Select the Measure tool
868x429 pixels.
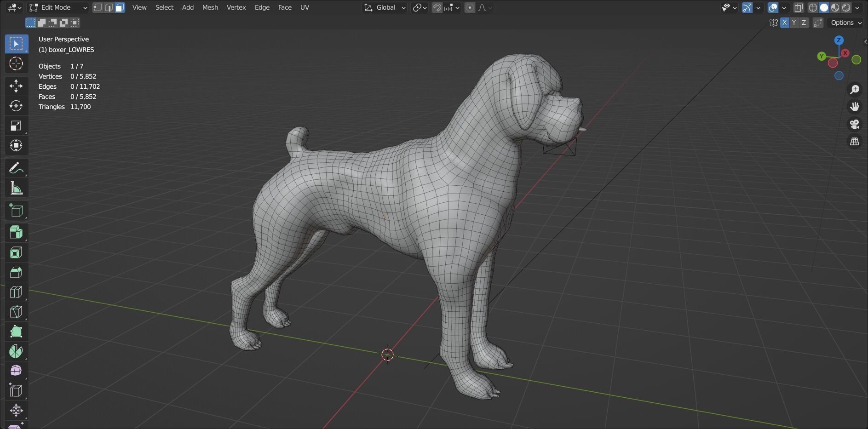(x=16, y=188)
